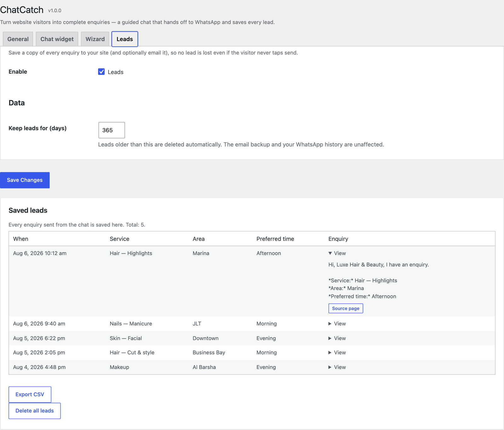This screenshot has height=430, width=504.
Task: Open the Source page link
Action: [x=346, y=308]
